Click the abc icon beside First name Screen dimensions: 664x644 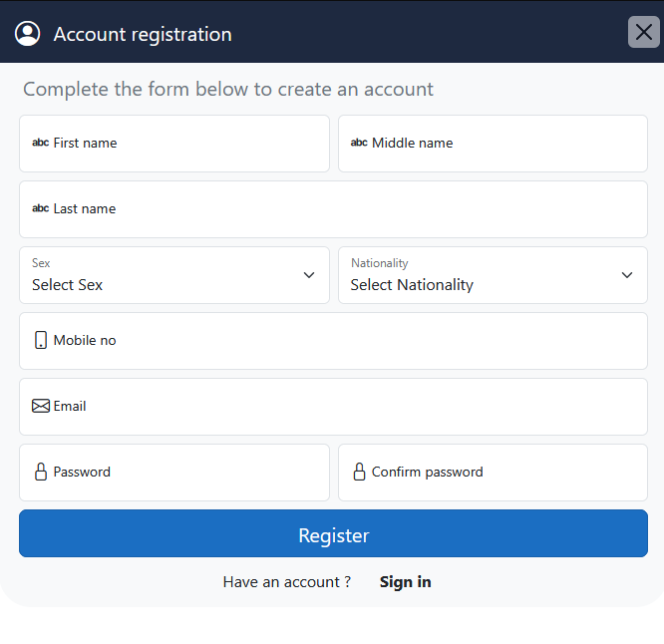point(41,143)
